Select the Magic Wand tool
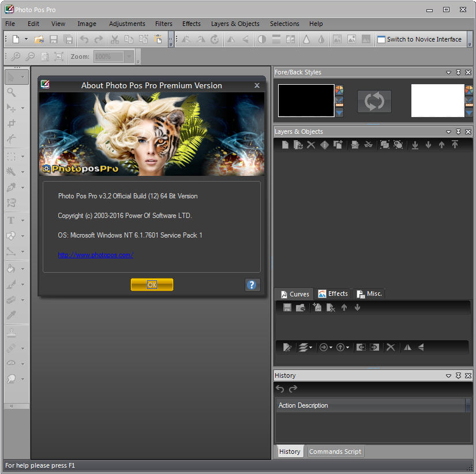This screenshot has width=476, height=474. coord(12,172)
